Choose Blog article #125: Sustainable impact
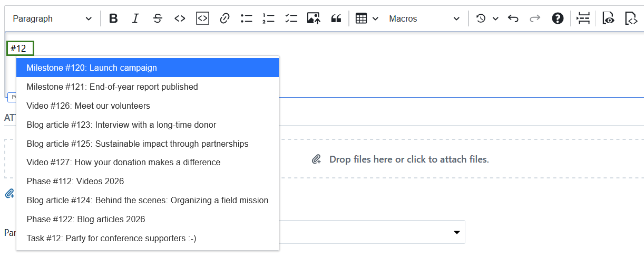The image size is (644, 256). [148, 144]
